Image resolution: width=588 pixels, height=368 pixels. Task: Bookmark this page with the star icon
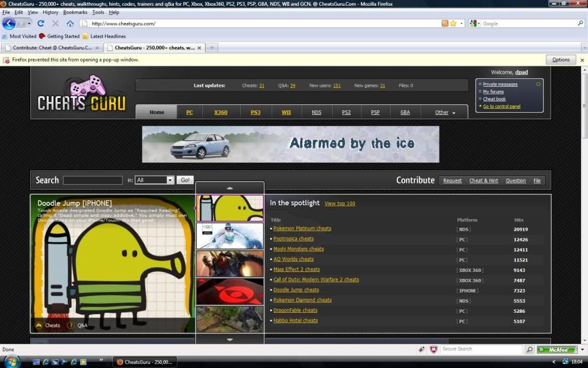(x=453, y=23)
